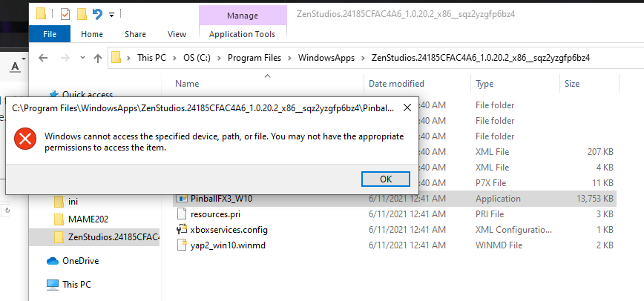Click the Undo arrow in the title bar
This screenshot has width=644, height=301.
[x=97, y=14]
